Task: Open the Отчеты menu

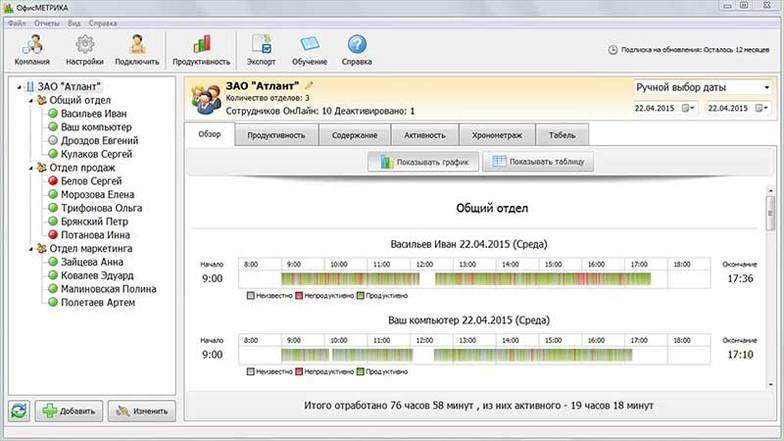Action: 46,22
